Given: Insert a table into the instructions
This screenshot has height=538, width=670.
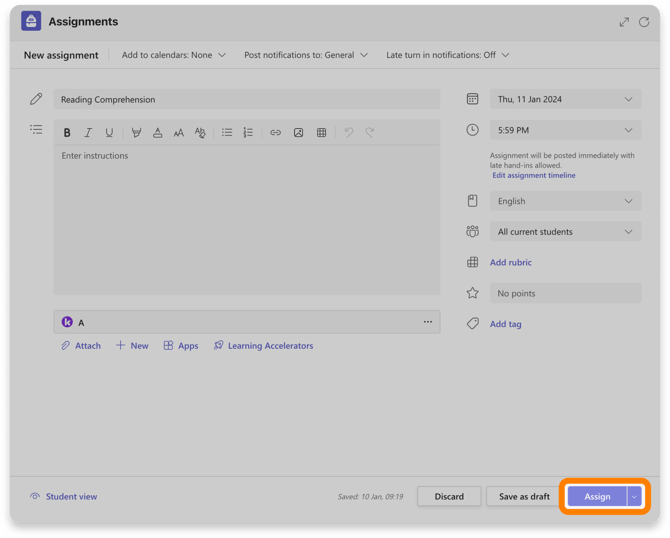Looking at the screenshot, I should pyautogui.click(x=322, y=132).
